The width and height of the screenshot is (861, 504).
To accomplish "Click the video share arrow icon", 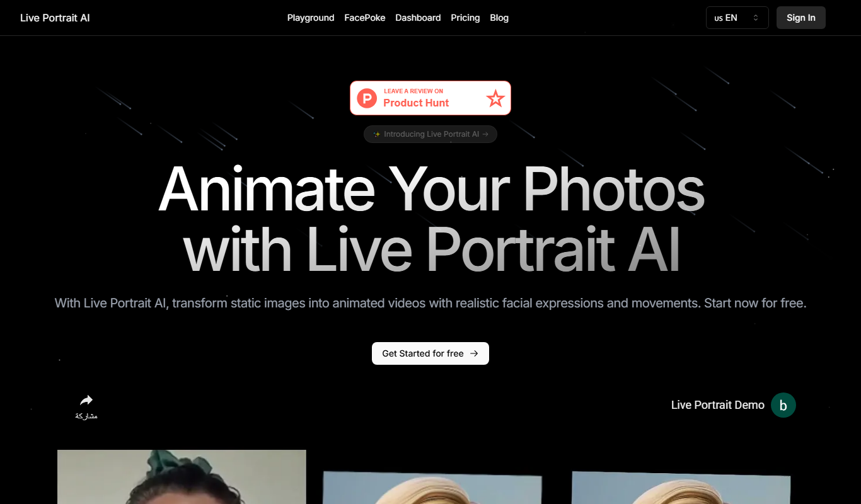I will click(86, 400).
